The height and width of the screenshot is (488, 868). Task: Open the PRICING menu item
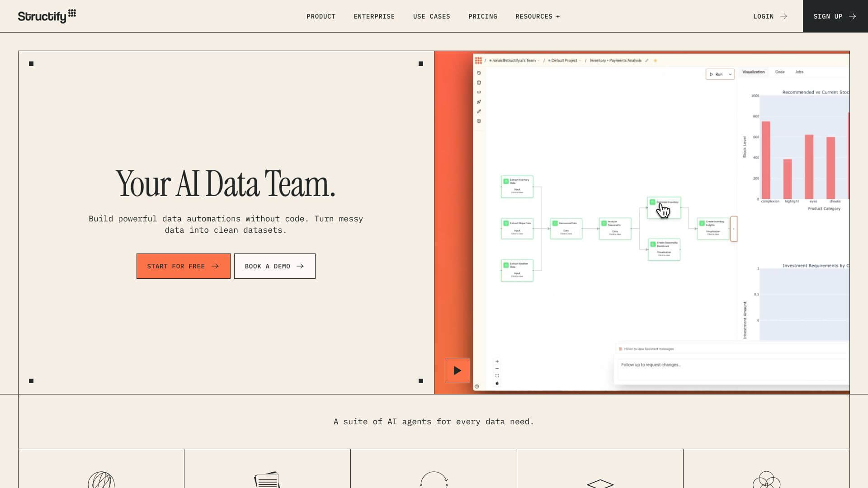482,16
